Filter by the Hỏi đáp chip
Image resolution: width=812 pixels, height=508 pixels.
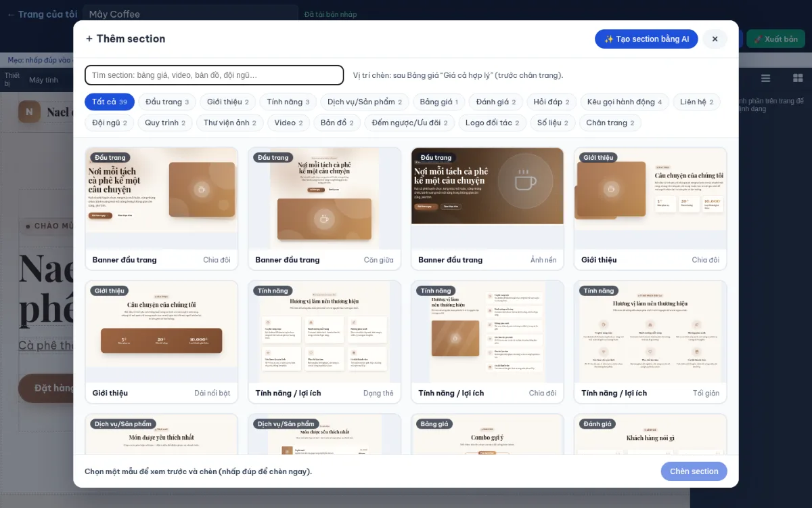point(551,102)
